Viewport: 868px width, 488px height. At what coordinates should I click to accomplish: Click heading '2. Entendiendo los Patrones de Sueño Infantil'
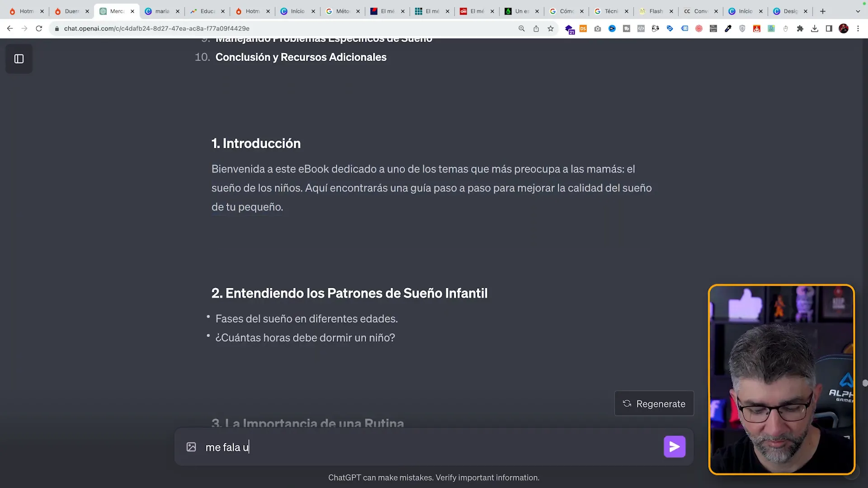[349, 293]
